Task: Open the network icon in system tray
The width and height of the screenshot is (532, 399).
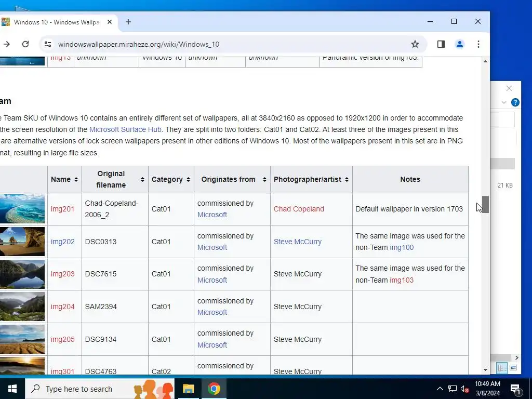Action: (453, 389)
